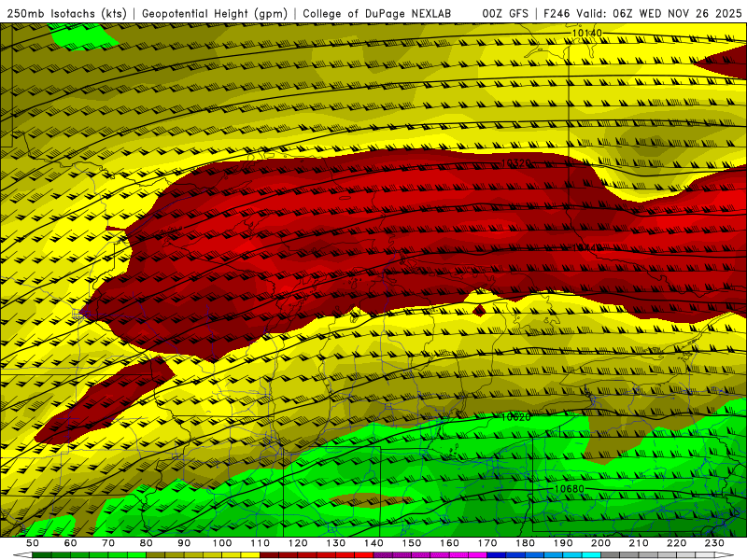Click the 100 knot label on the color scale
747x560 pixels.
222,543
